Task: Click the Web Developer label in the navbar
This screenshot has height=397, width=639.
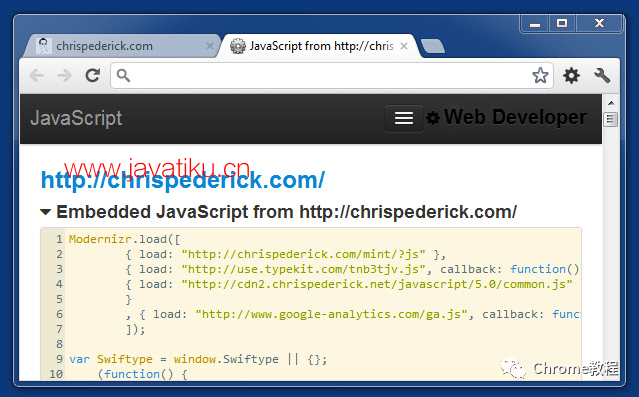Action: [516, 117]
